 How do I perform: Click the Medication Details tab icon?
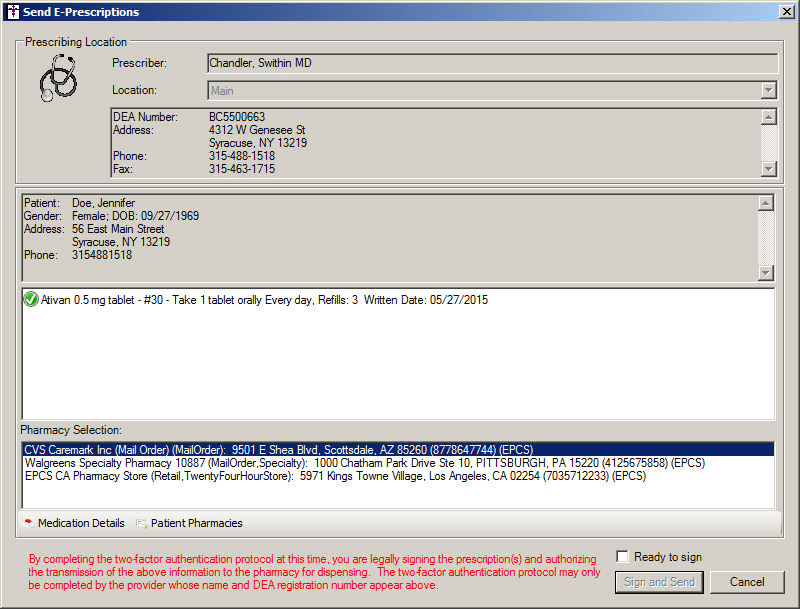click(29, 523)
